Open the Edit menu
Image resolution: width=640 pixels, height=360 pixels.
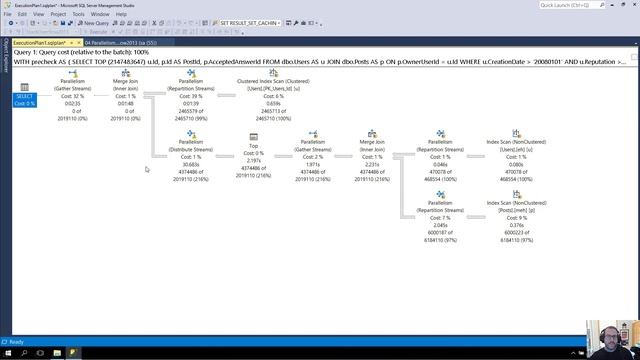(22, 14)
